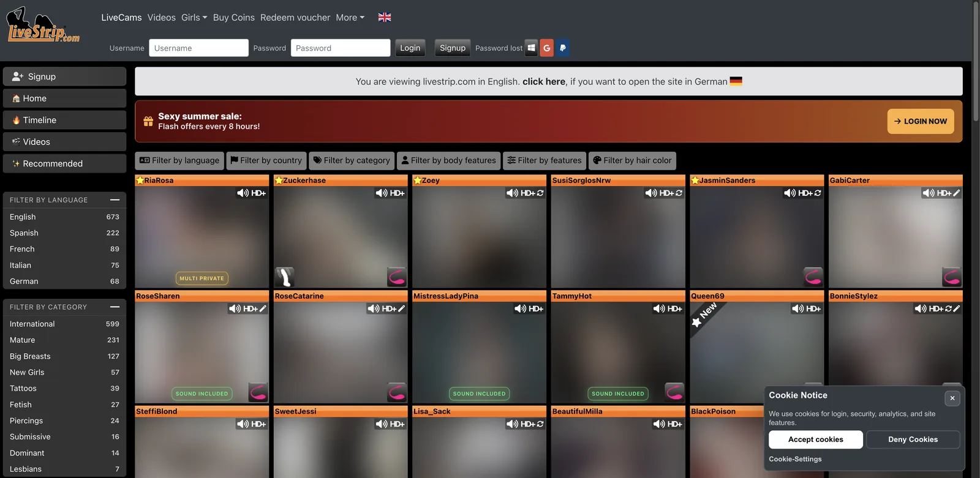Click the UK flag language icon
The height and width of the screenshot is (478, 980).
[x=385, y=17]
